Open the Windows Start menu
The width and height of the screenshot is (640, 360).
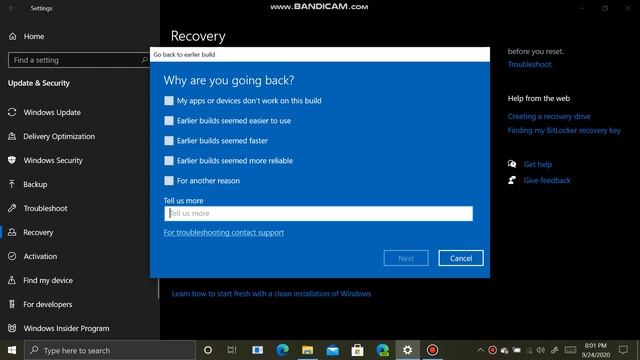click(x=12, y=350)
